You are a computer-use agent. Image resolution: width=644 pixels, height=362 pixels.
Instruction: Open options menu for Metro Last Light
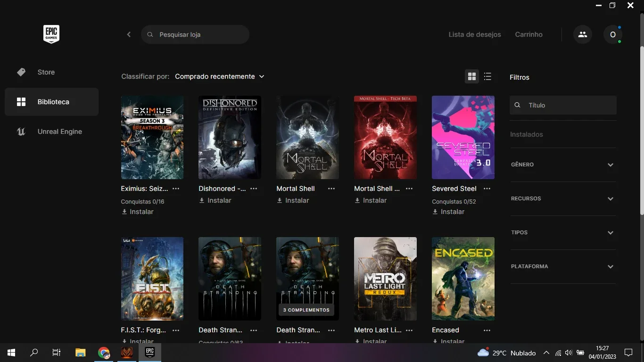pos(409,330)
